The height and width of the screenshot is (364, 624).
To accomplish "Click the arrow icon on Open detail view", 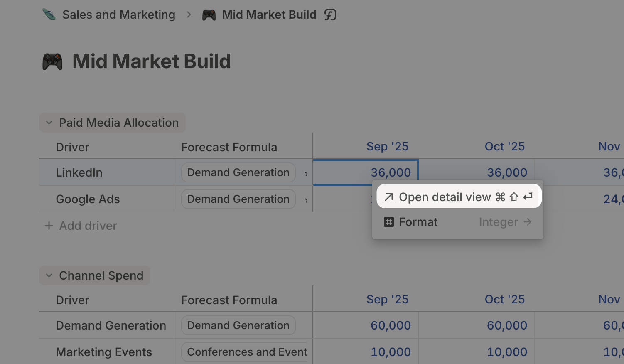I will [x=389, y=197].
